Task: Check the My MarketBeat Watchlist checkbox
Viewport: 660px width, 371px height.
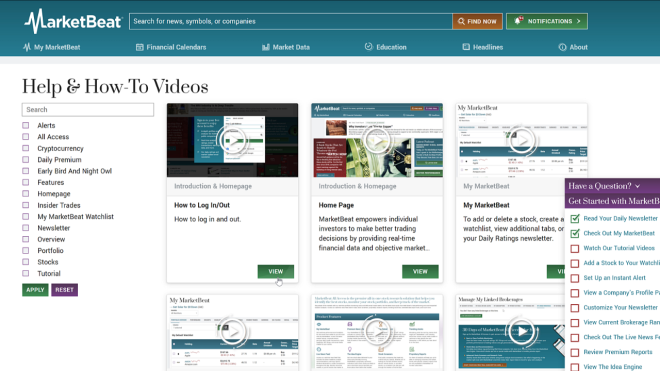Action: (x=26, y=216)
